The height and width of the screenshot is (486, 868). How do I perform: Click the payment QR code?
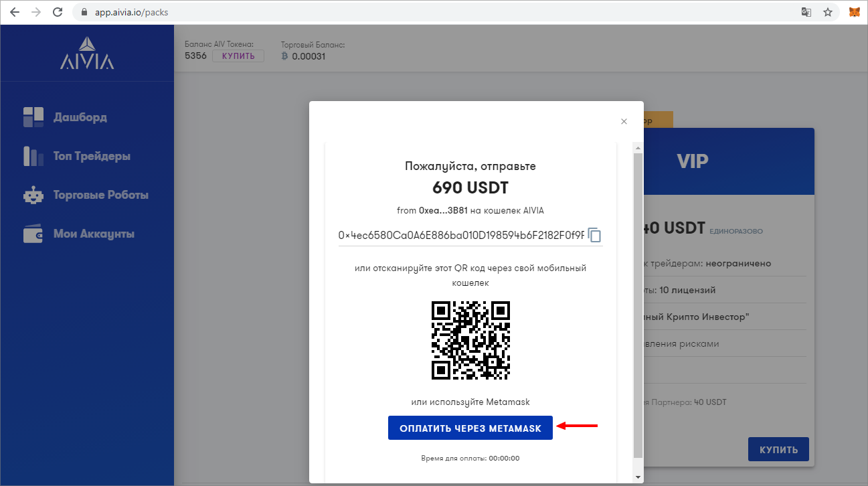[470, 340]
